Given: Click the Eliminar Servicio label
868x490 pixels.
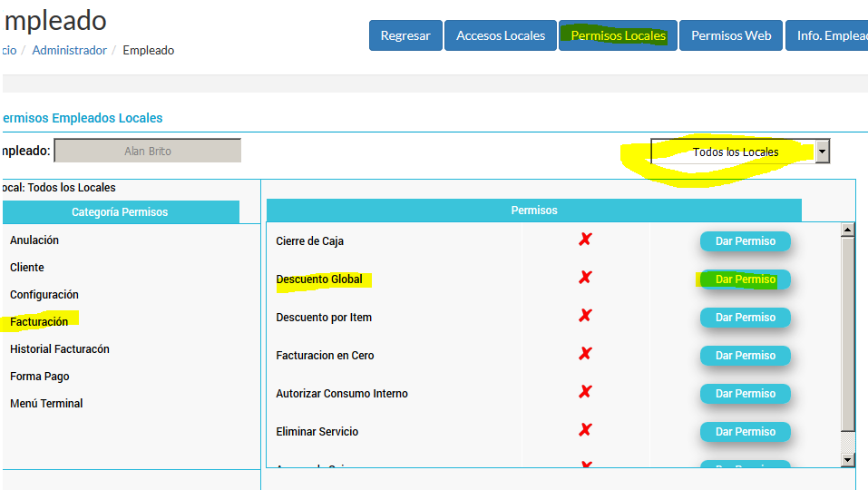Looking at the screenshot, I should 317,432.
